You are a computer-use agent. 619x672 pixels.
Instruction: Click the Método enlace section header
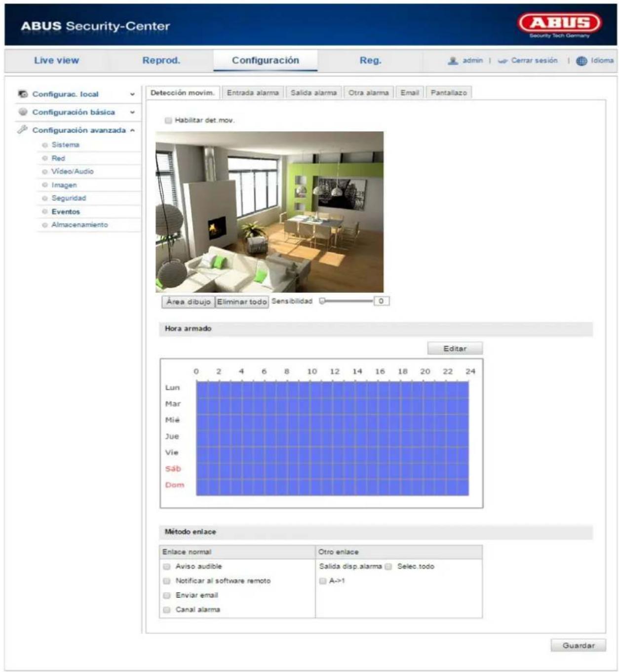click(x=376, y=532)
